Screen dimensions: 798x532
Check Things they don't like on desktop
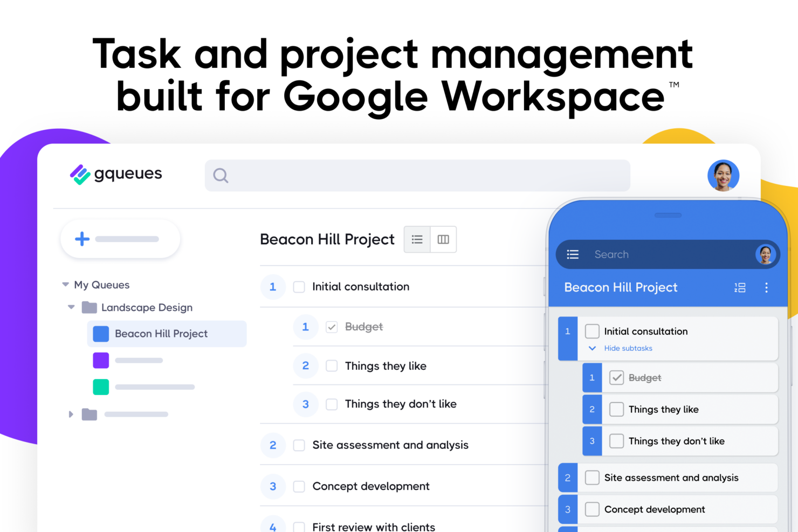click(x=332, y=404)
